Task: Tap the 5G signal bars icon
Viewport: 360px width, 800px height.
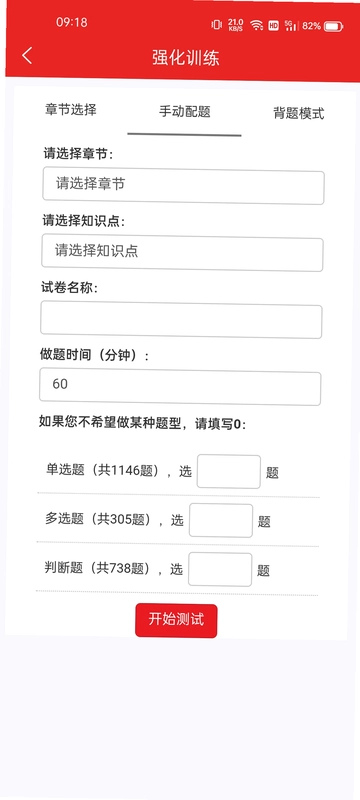Action: pos(291,26)
